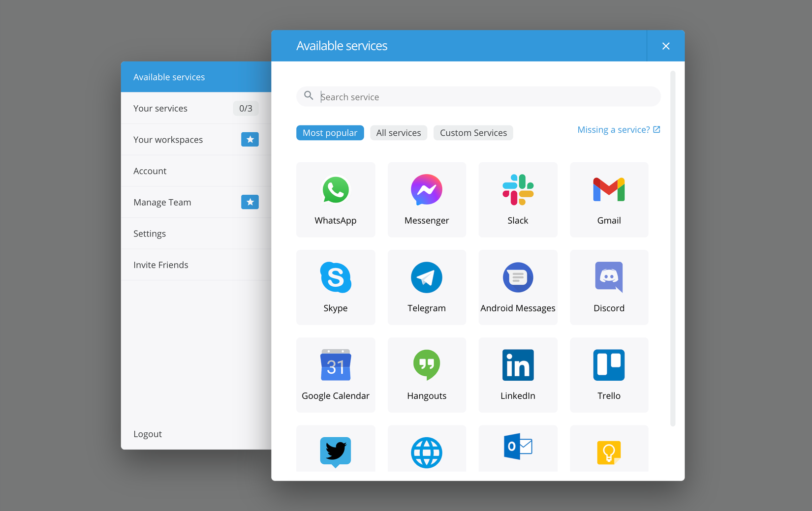Select the Telegram service

tap(427, 287)
